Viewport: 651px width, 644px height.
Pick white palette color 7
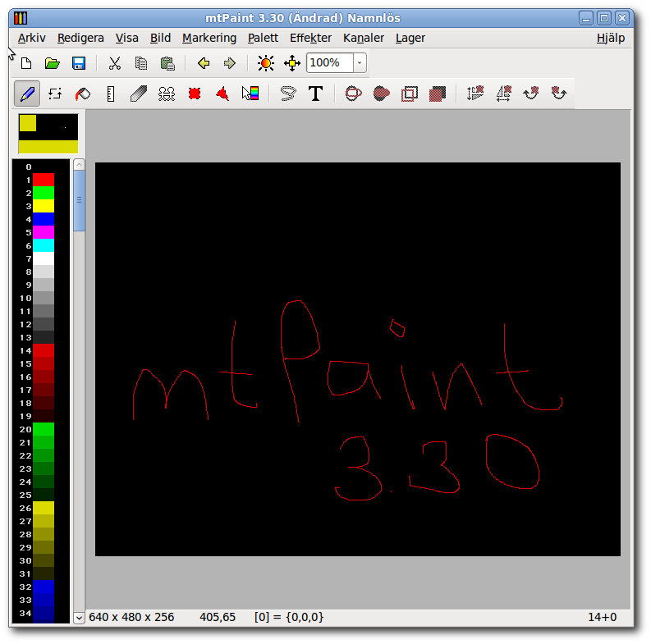(44, 258)
